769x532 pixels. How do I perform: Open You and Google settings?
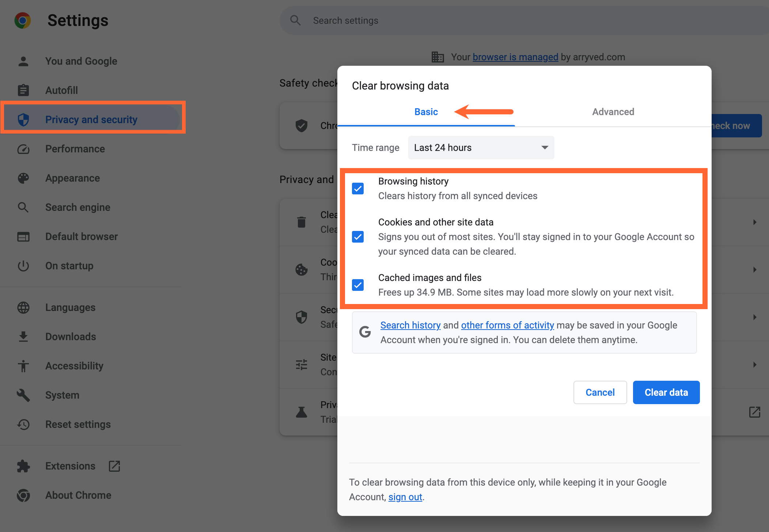[81, 61]
